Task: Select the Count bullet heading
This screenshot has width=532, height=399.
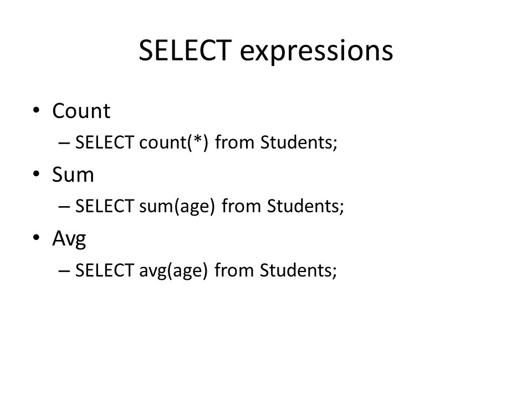Action: coord(81,111)
